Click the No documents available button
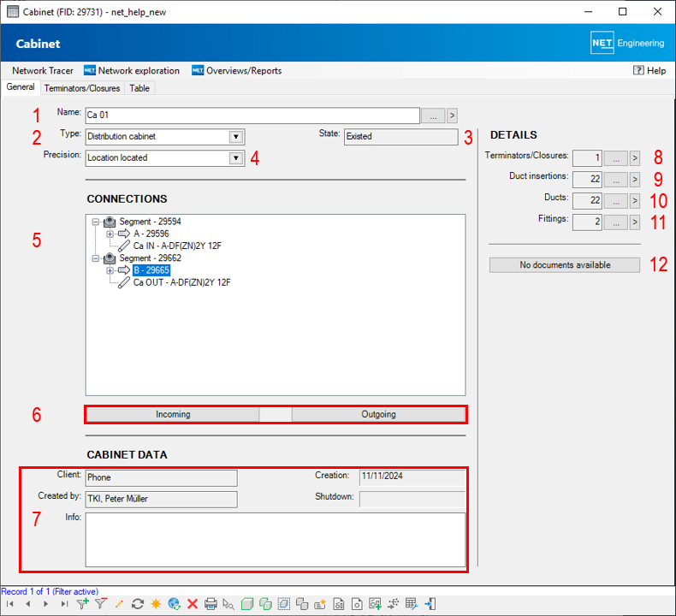This screenshot has width=676, height=616. coord(565,265)
